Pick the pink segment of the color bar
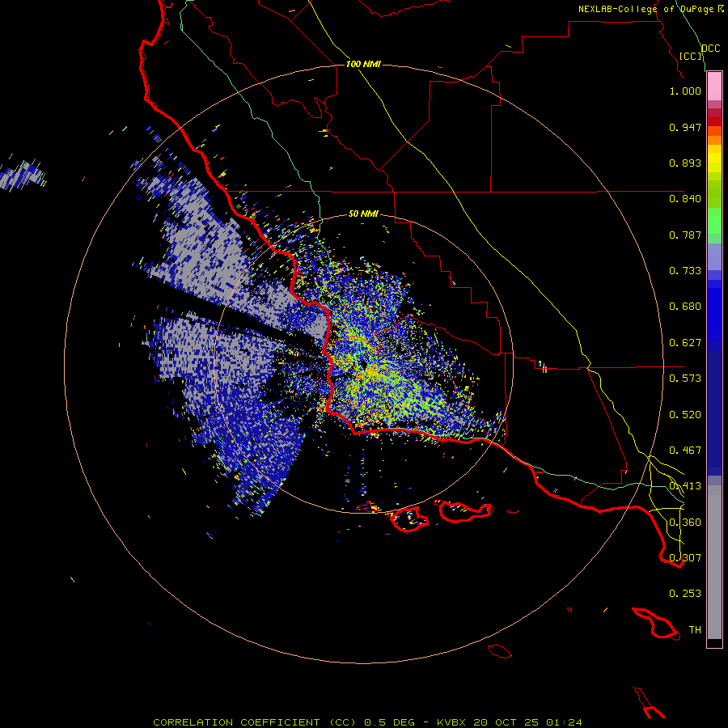Image resolution: width=728 pixels, height=728 pixels. (714, 87)
